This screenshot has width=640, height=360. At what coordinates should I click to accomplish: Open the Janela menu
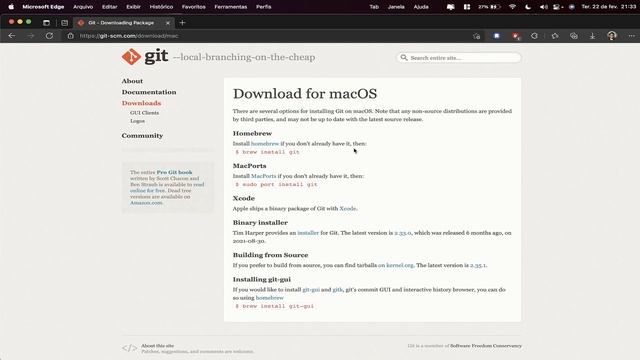pyautogui.click(x=396, y=7)
